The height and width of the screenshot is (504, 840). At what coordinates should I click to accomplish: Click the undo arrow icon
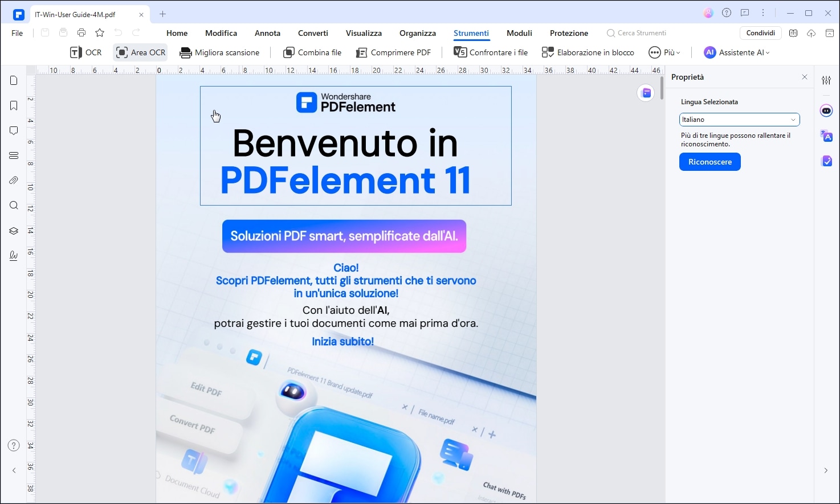click(x=118, y=33)
